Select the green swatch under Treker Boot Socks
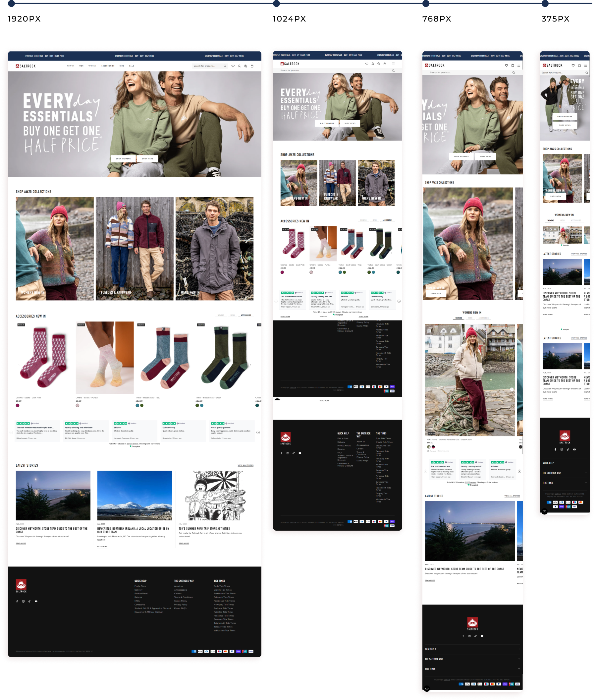The width and height of the screenshot is (595, 700). click(x=197, y=406)
